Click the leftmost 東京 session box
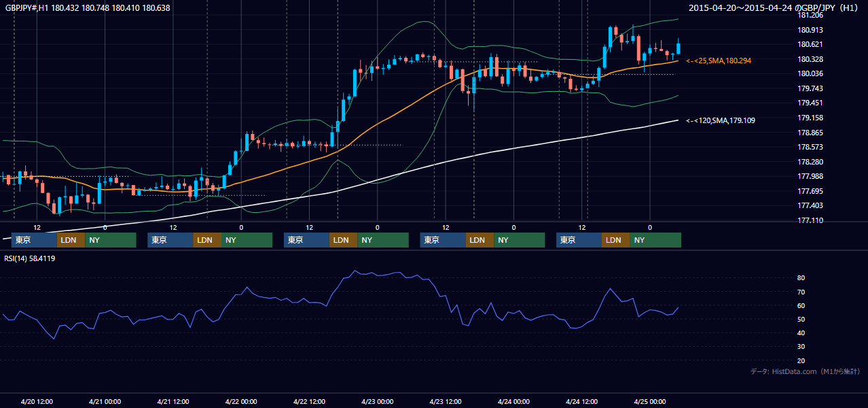Image resolution: width=868 pixels, height=408 pixels. (34, 240)
